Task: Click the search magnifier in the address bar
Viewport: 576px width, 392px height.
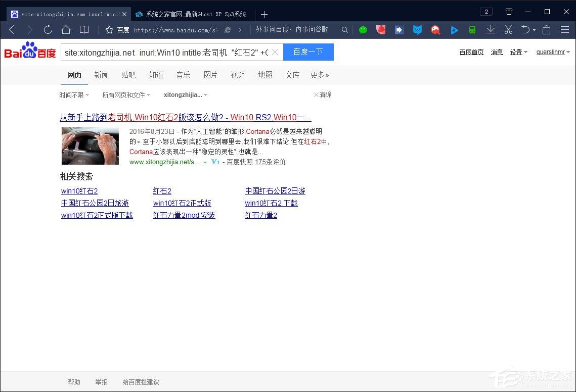Action: (344, 30)
